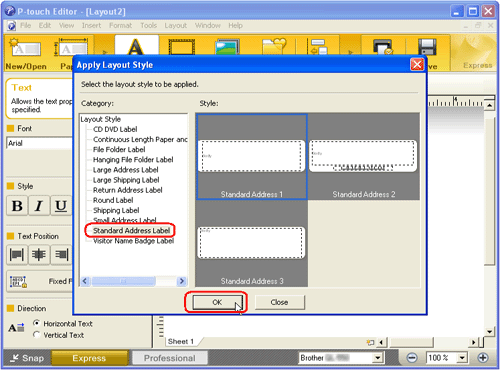Select the Frame tool icon
Image resolution: width=500 pixels, height=370 pixels.
[x=182, y=47]
